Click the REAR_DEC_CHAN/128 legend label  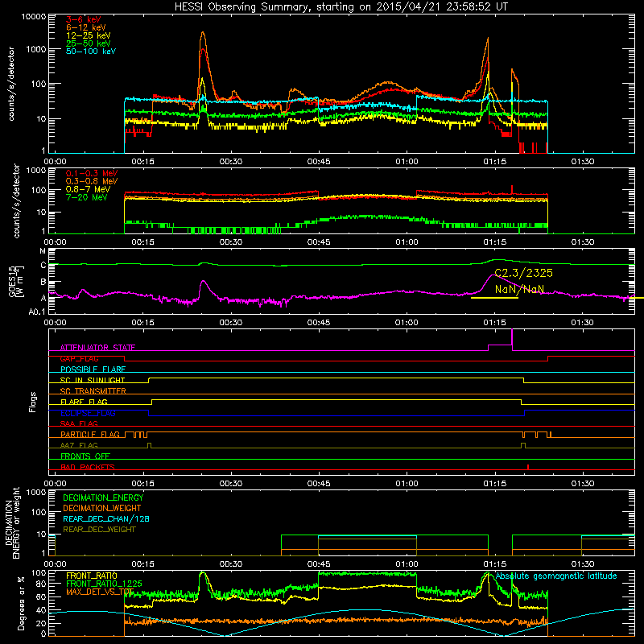(x=106, y=518)
